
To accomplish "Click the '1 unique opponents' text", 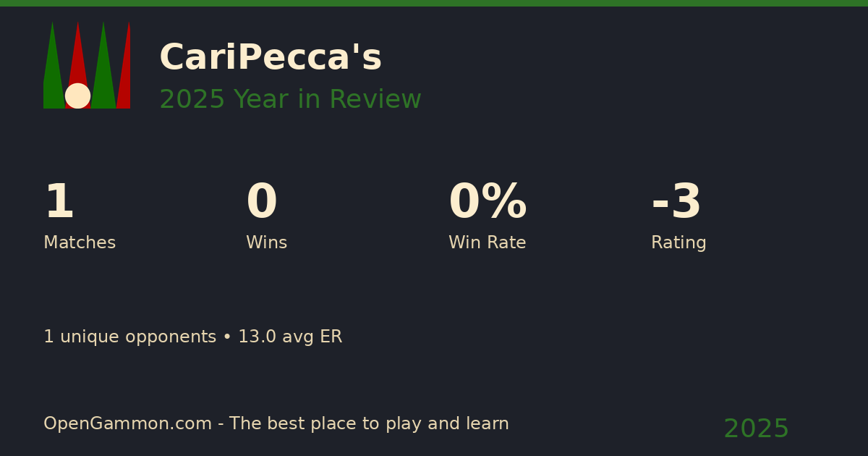I will pyautogui.click(x=129, y=337).
